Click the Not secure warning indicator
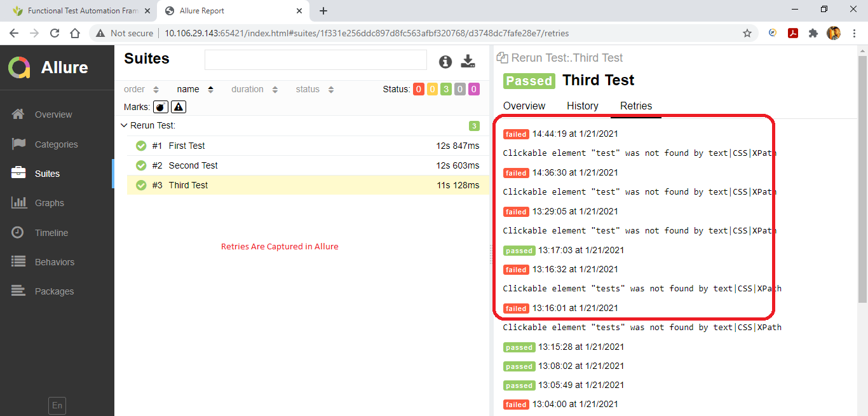This screenshot has height=416, width=868. point(125,33)
